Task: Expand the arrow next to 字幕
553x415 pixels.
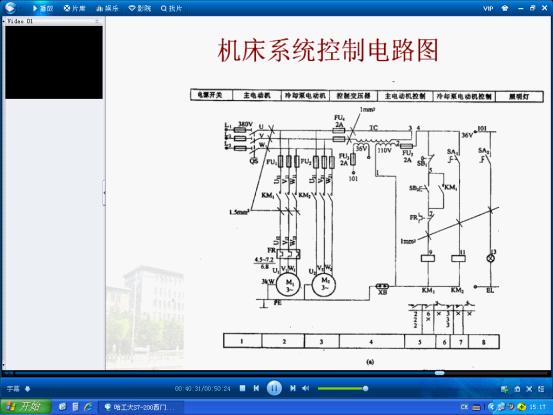Action: click(28, 389)
